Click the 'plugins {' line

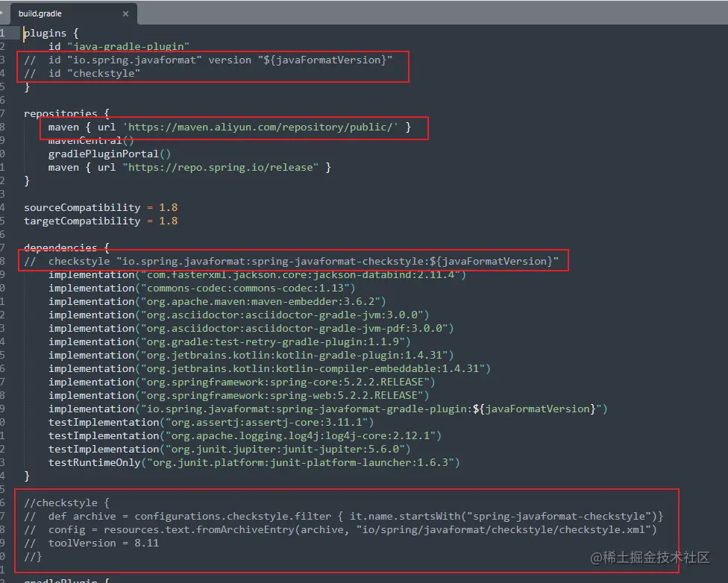click(51, 33)
